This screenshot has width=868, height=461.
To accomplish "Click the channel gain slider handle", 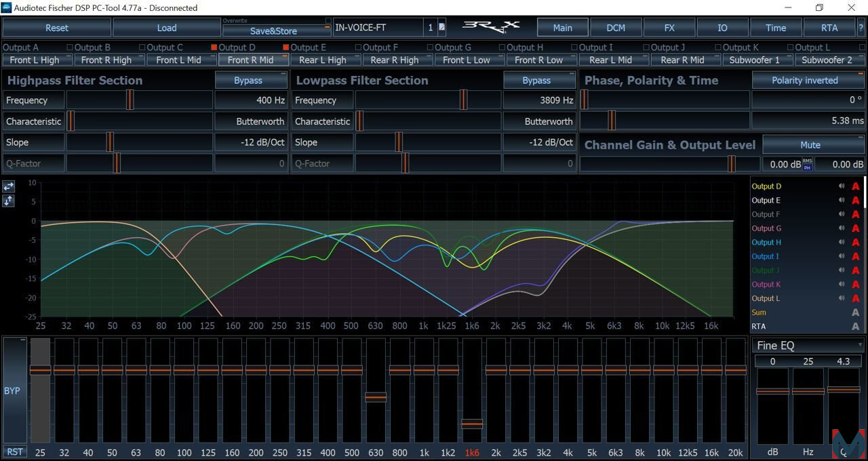I will [732, 164].
